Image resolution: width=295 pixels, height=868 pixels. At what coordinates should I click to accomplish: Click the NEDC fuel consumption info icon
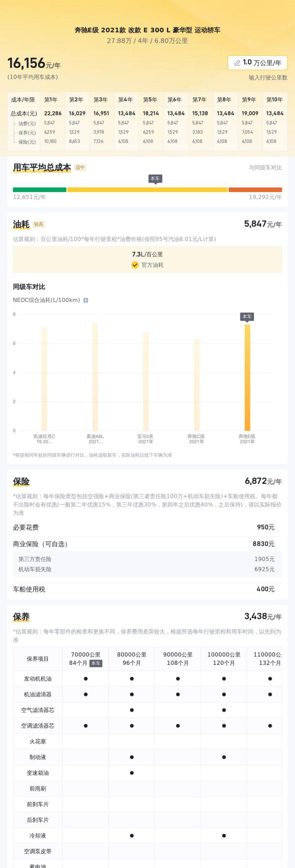coord(86,300)
